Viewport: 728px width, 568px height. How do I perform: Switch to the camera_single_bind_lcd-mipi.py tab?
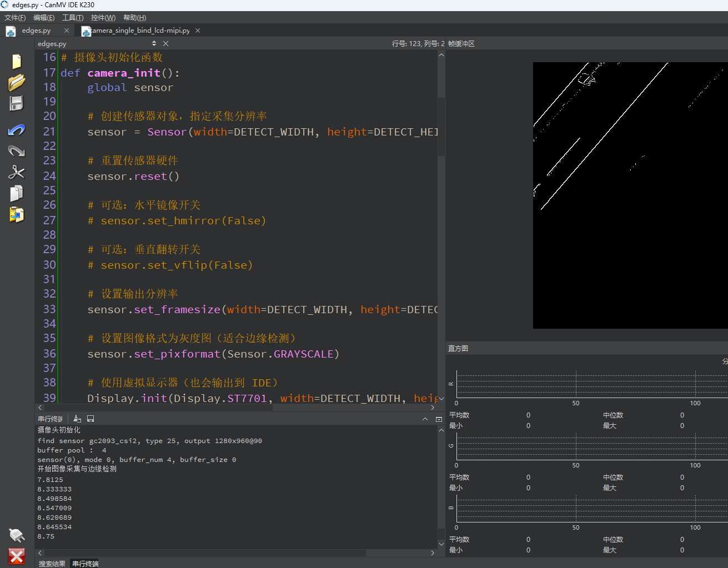(141, 31)
